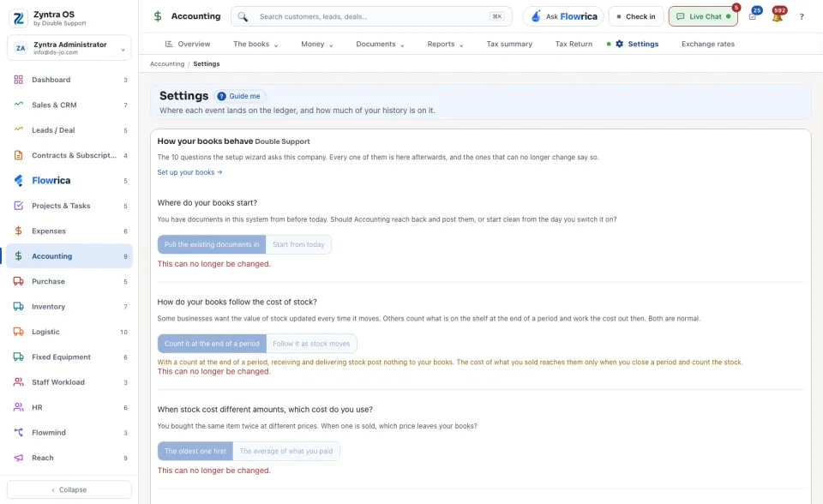
Task: Click the Accounting dollar icon in sidebar
Action: (x=18, y=256)
